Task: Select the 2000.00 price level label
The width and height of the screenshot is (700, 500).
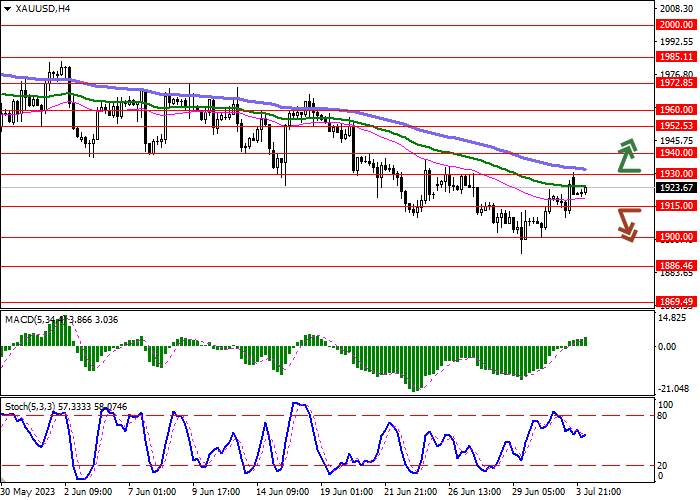Action: point(676,25)
